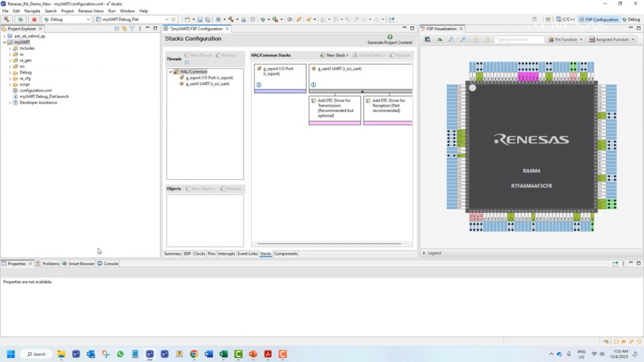Expand Developer Assistance node
This screenshot has height=362, width=644.
pos(10,103)
